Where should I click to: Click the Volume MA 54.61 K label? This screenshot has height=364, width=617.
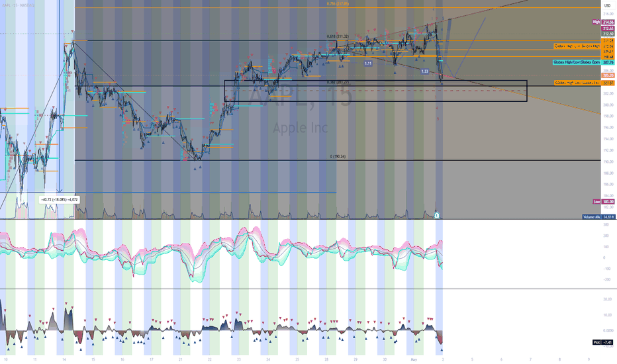598,217
